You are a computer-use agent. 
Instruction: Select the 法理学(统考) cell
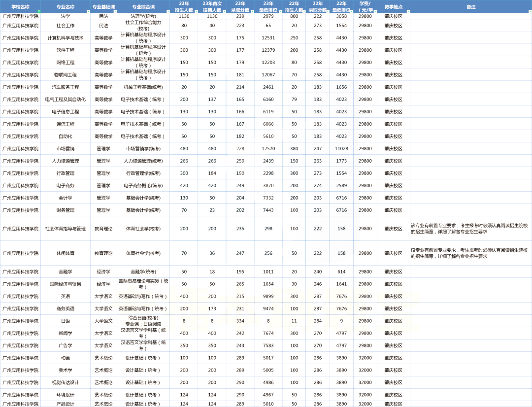(x=143, y=16)
